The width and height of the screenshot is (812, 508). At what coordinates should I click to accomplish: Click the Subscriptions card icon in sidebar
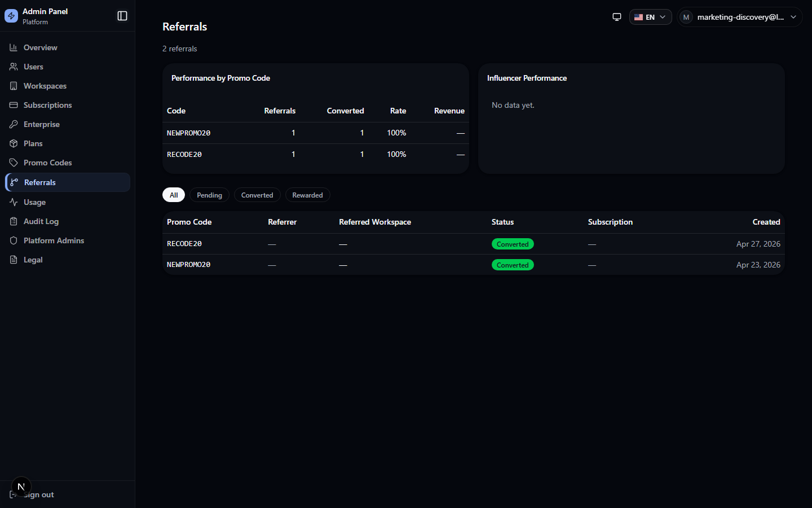14,105
